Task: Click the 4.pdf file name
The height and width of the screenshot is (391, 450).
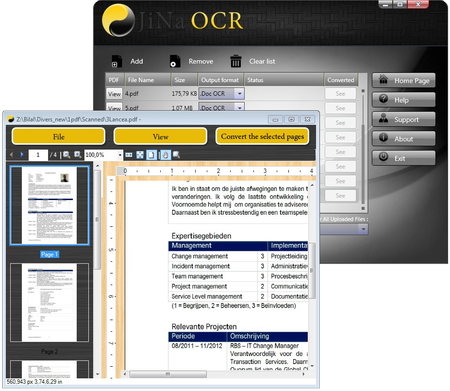Action: [132, 94]
